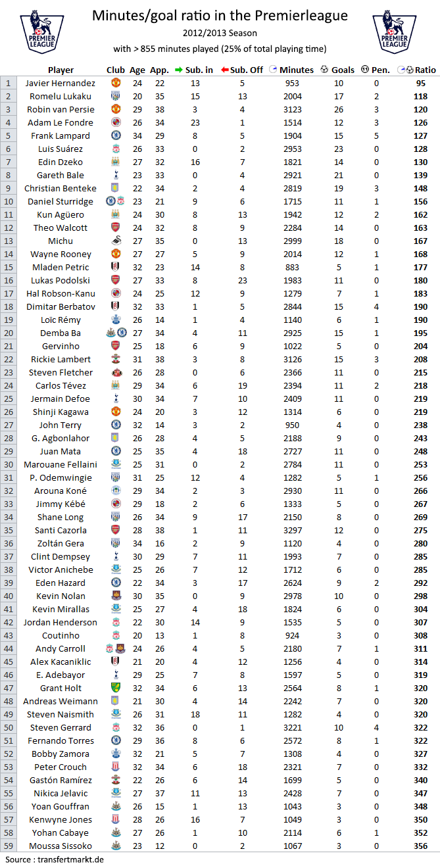Click the chart title Minutes/goal ratio

pyautogui.click(x=220, y=16)
